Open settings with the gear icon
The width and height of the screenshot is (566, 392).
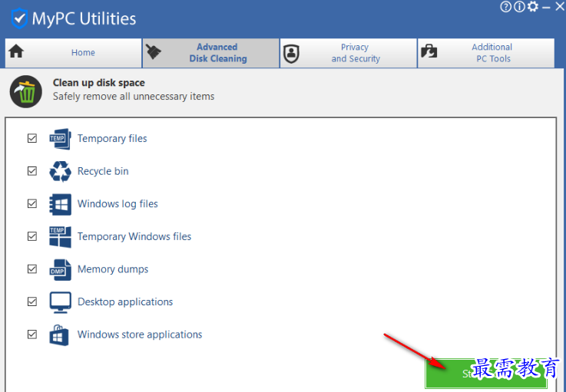point(533,6)
